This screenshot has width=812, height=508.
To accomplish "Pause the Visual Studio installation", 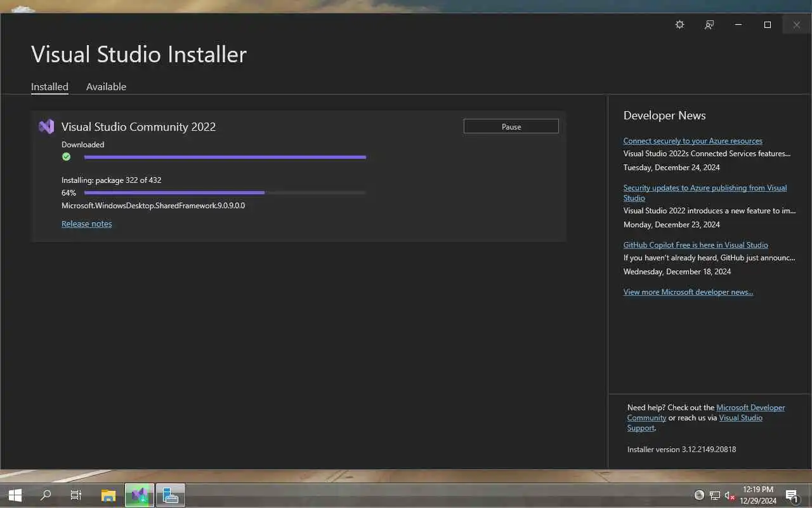I will pyautogui.click(x=511, y=126).
